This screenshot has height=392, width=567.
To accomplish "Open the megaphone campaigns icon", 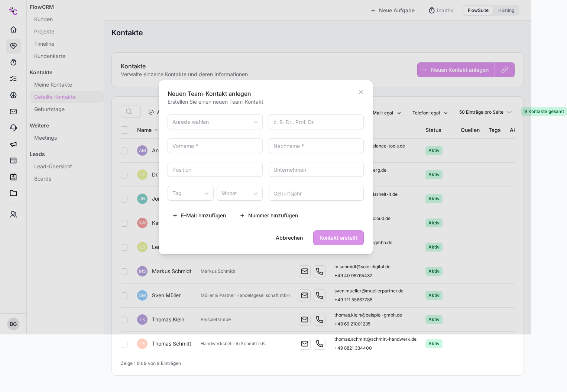I will coord(13,144).
